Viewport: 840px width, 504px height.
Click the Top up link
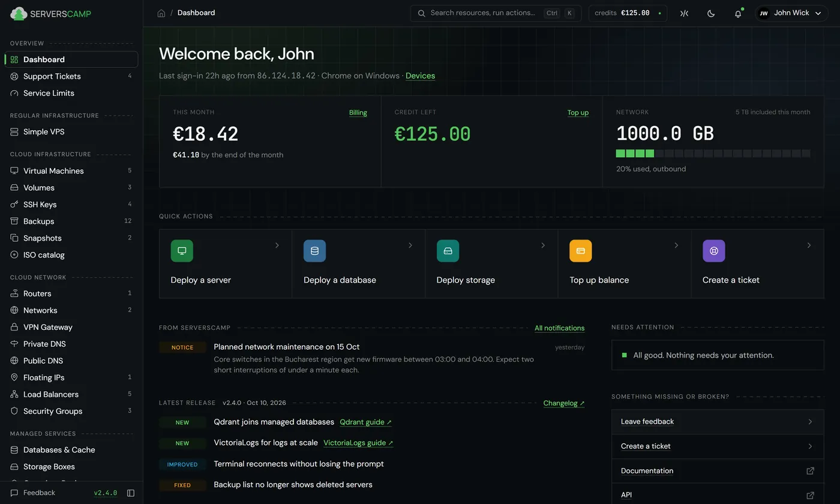point(578,113)
